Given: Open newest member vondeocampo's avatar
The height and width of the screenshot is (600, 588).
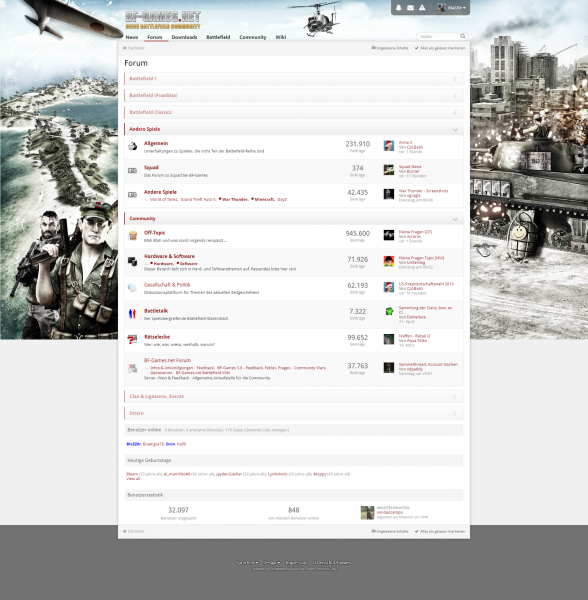Looking at the screenshot, I should tap(367, 513).
